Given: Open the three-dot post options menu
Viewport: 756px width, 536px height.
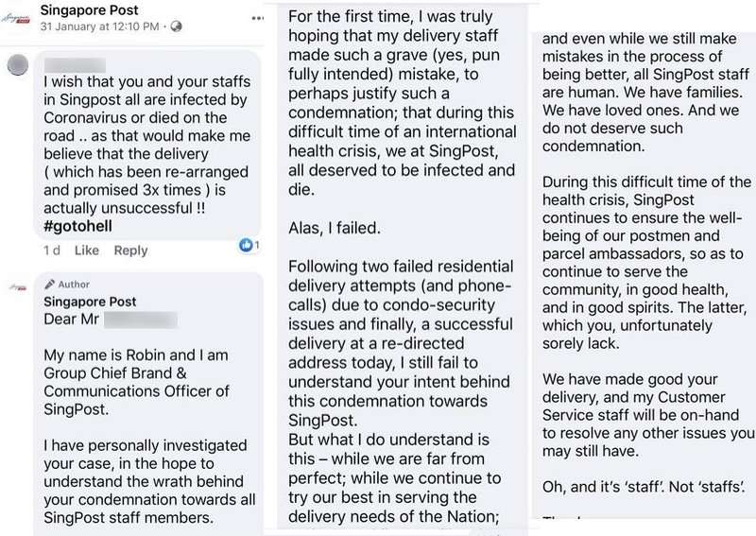Looking at the screenshot, I should pyautogui.click(x=257, y=18).
